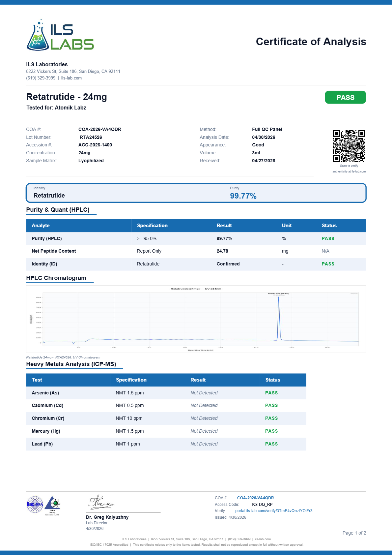Click the 'Arsenic (As)' row label

click(45, 393)
